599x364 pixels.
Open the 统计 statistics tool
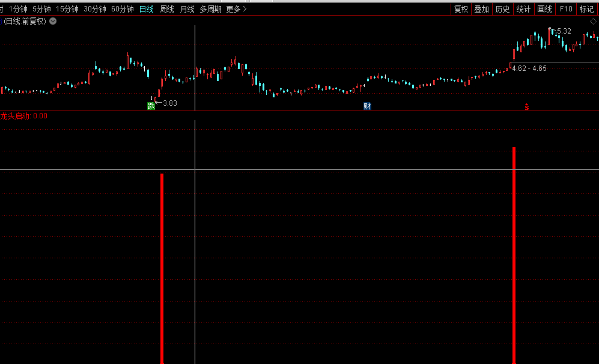(523, 9)
